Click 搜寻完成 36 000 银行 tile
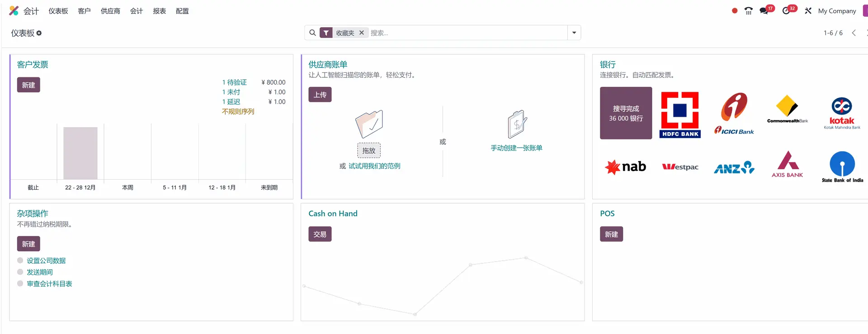The image size is (868, 334). point(626,113)
